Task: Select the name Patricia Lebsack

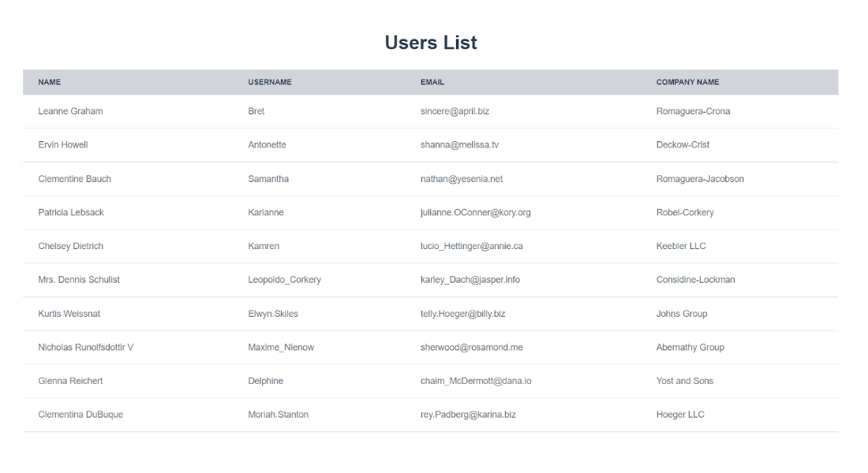Action: 71,212
